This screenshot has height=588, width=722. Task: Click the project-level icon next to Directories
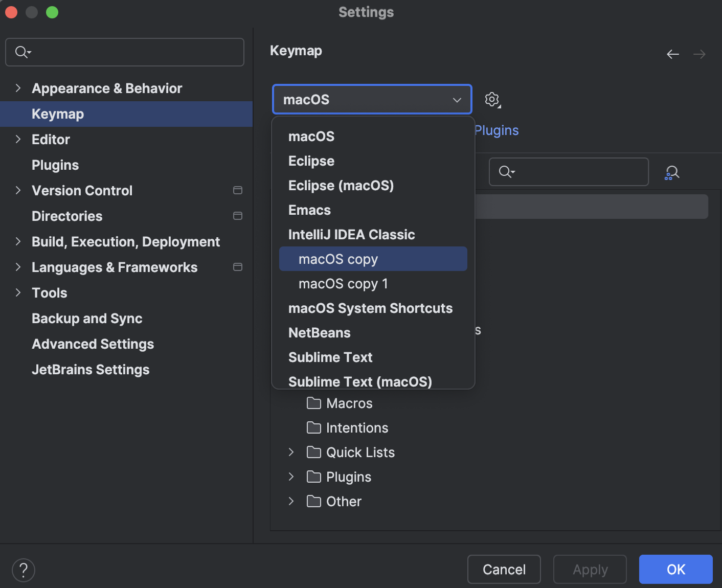click(238, 216)
